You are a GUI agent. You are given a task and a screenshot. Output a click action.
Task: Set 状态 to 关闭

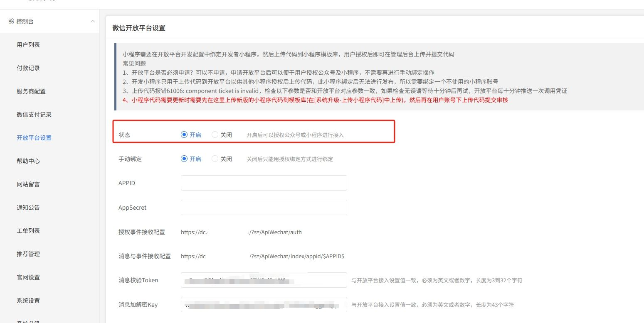pyautogui.click(x=215, y=135)
